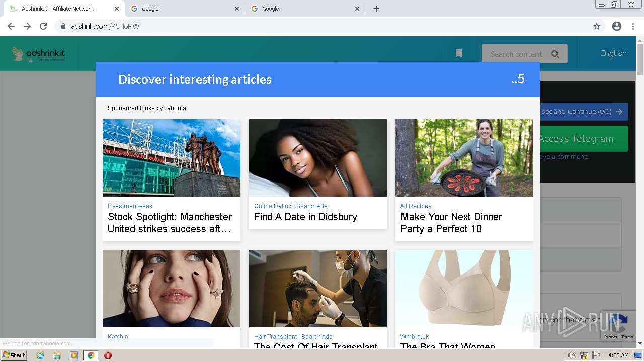Bookmark this page with the star icon
This screenshot has height=362, width=644.
[x=597, y=26]
